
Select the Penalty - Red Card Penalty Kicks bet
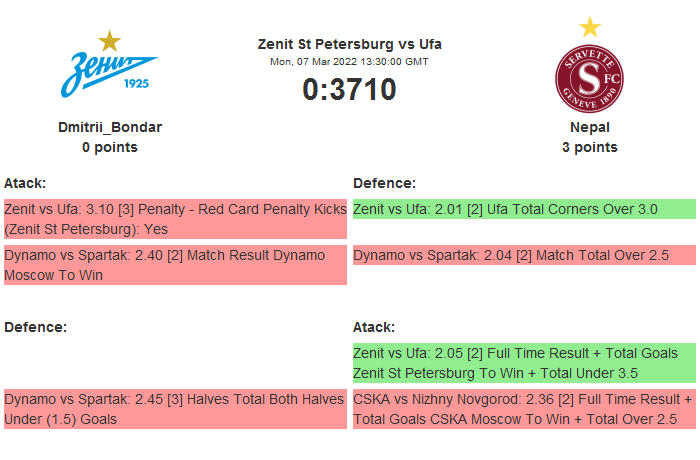coord(175,219)
